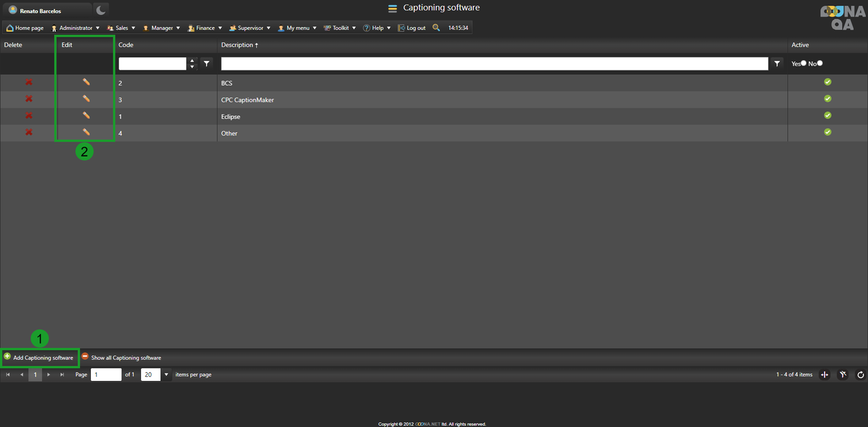Click the search magnifier icon in menu bar

[x=436, y=28]
